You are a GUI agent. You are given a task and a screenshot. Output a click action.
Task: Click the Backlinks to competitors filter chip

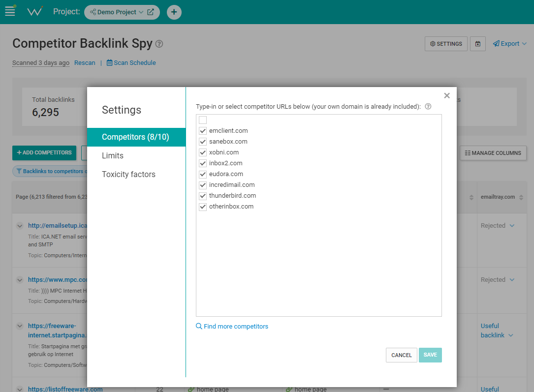(x=51, y=171)
